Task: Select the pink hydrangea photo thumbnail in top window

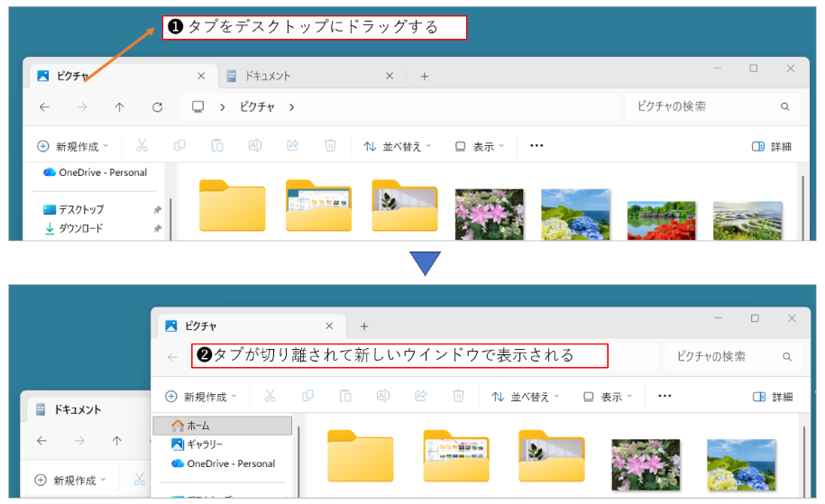Action: pos(489,214)
